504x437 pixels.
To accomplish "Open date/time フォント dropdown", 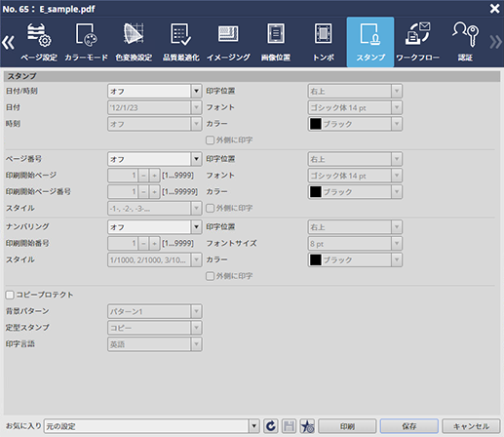I will [x=355, y=107].
